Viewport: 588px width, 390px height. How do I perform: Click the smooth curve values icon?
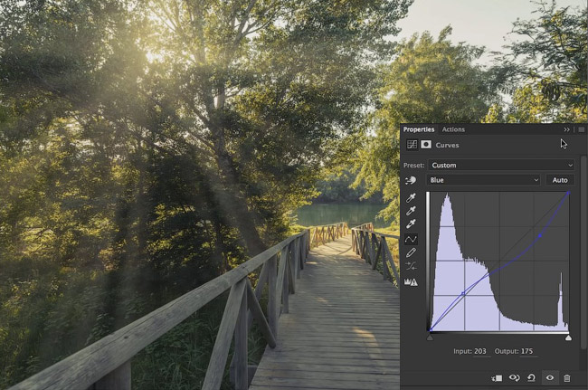pyautogui.click(x=411, y=267)
